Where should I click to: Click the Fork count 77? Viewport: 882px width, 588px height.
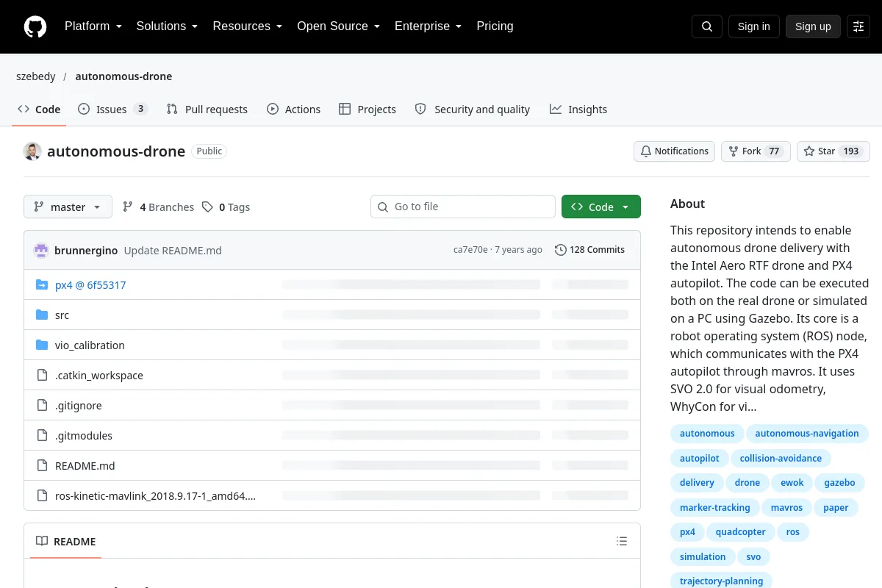click(x=773, y=151)
